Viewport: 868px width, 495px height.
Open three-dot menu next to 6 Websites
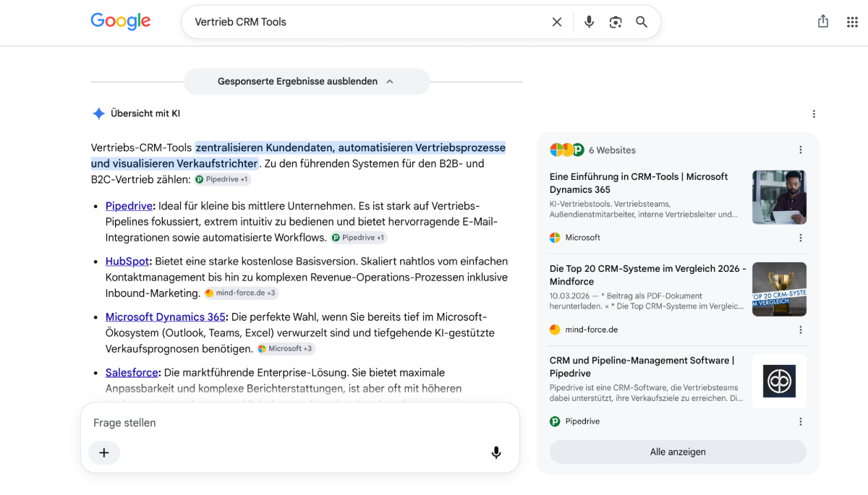tap(801, 150)
